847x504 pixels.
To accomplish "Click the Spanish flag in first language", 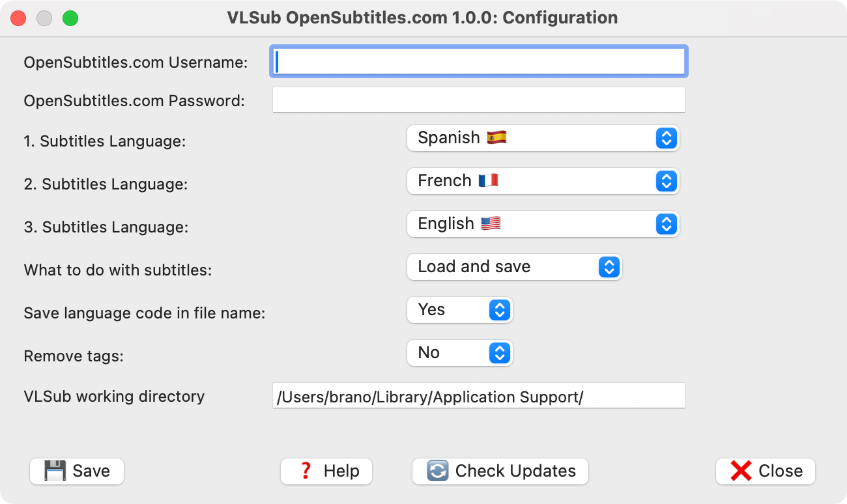I will pyautogui.click(x=496, y=137).
